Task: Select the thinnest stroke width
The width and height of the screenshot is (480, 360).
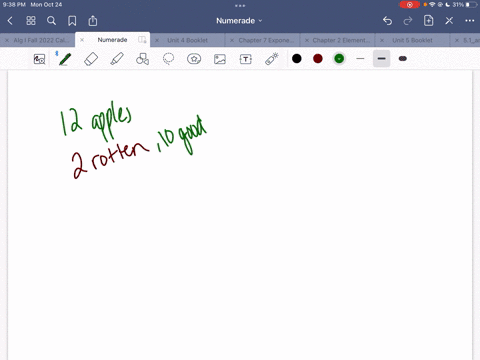Action: click(x=360, y=59)
